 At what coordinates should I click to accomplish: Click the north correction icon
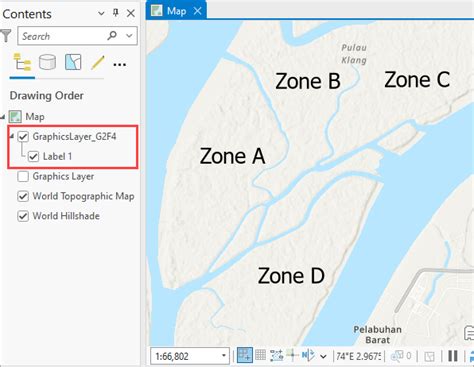pos(308,355)
